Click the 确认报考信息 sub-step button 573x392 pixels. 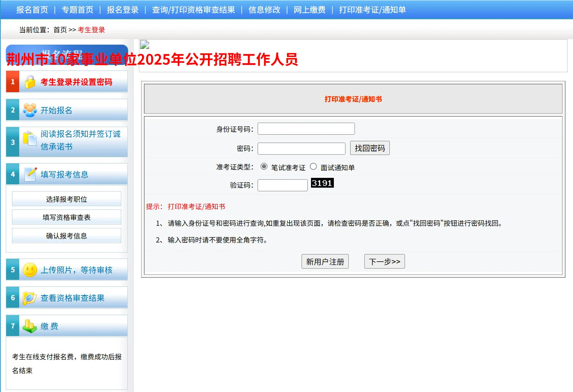[x=66, y=236]
